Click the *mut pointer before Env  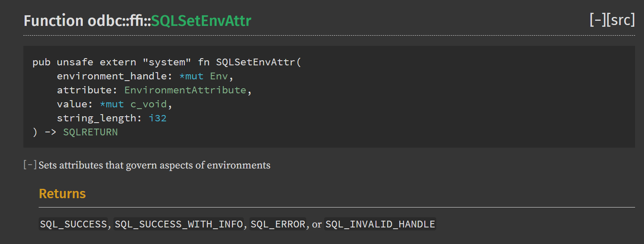195,76
